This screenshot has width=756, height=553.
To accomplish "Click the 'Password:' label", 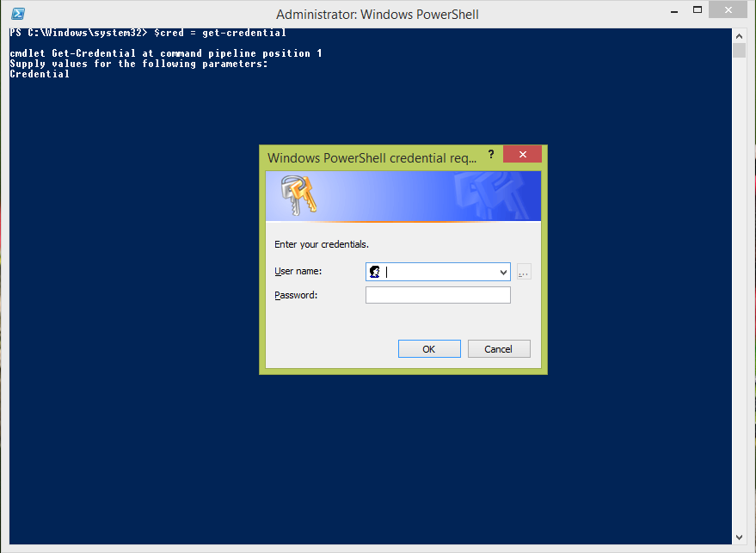I will [296, 295].
